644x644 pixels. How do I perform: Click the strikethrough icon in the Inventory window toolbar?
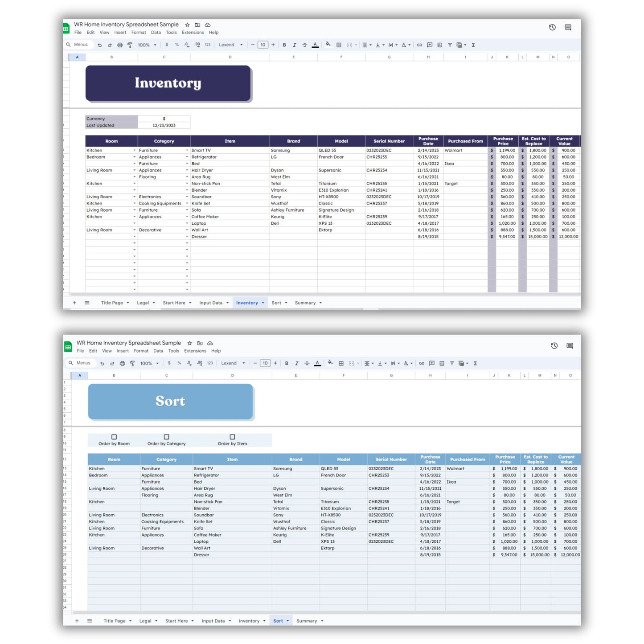tap(305, 45)
